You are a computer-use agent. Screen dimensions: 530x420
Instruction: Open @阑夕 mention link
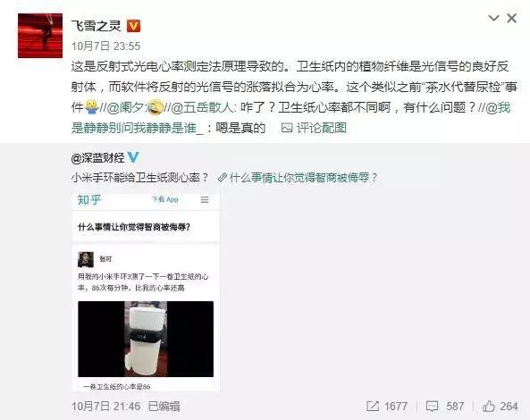point(126,107)
